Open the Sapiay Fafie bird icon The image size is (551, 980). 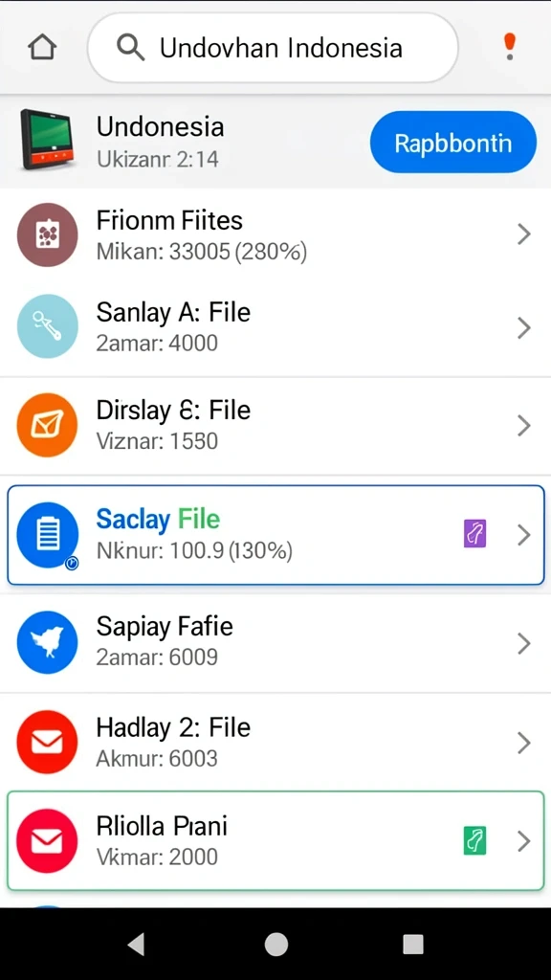point(48,642)
